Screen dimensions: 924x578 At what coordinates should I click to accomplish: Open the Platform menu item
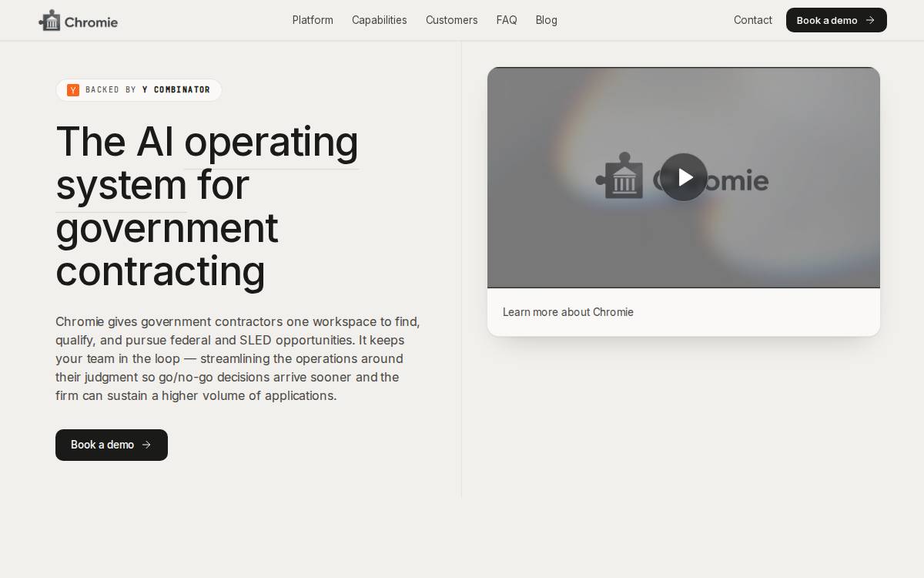click(313, 20)
